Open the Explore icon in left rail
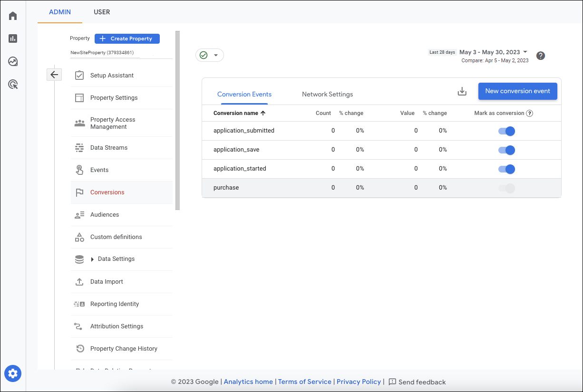Screen dimensions: 583x392 tap(13, 61)
